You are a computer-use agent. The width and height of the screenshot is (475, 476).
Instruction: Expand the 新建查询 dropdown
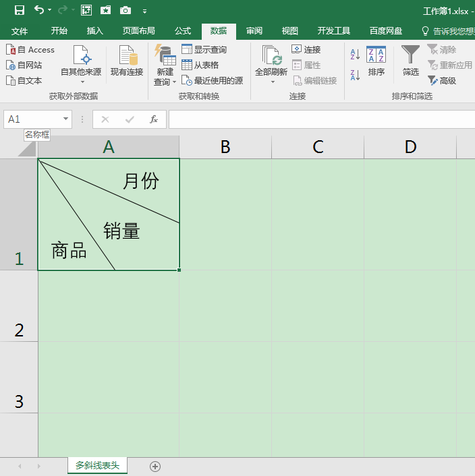(165, 82)
